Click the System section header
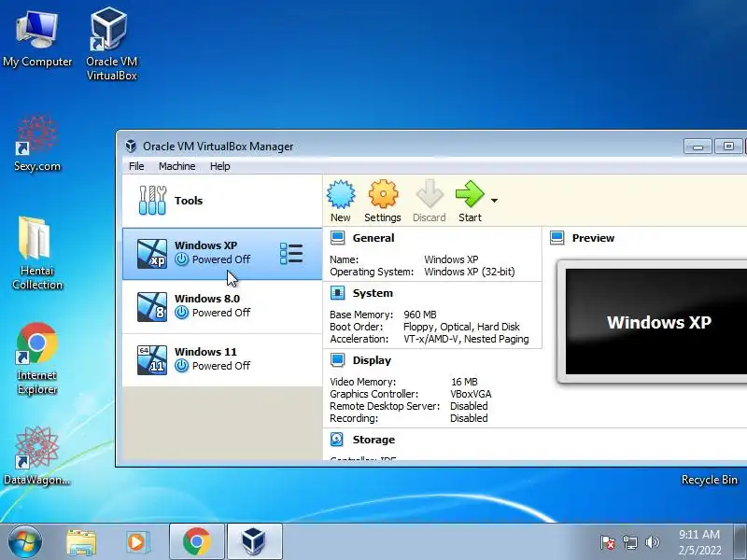 373,293
